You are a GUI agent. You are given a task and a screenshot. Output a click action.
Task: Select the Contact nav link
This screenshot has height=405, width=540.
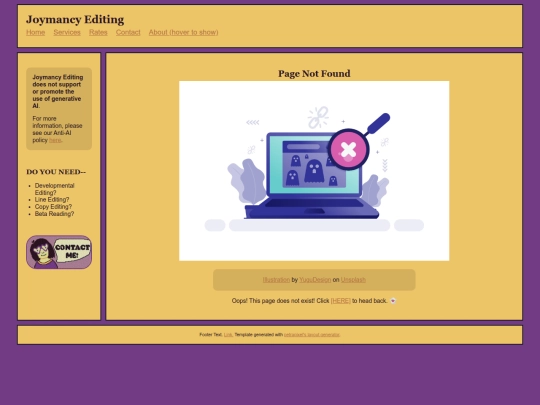click(x=128, y=32)
